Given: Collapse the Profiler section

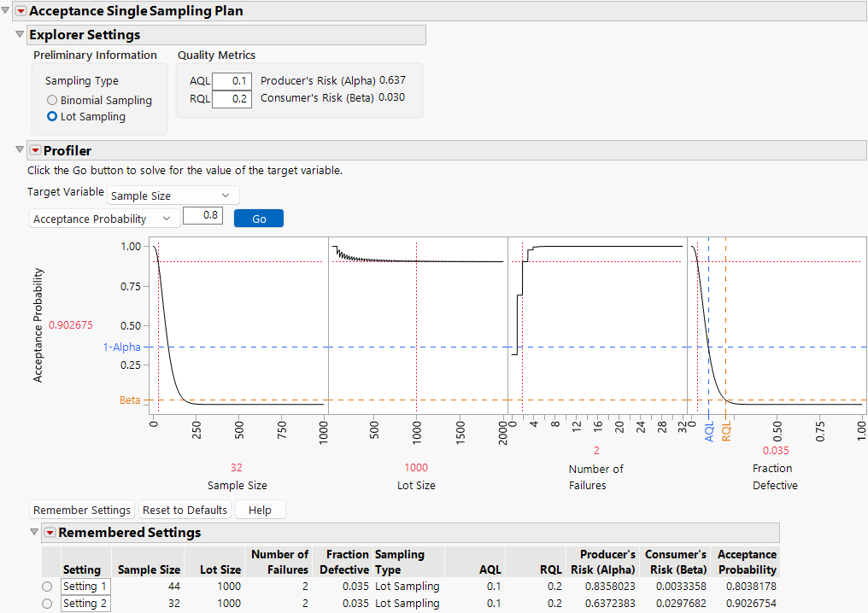Looking at the screenshot, I should click(19, 150).
